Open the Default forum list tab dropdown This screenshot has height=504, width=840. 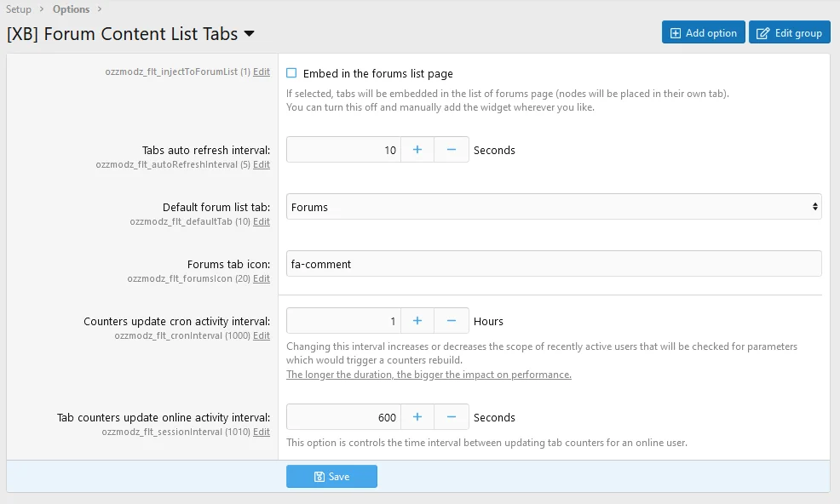click(x=554, y=207)
